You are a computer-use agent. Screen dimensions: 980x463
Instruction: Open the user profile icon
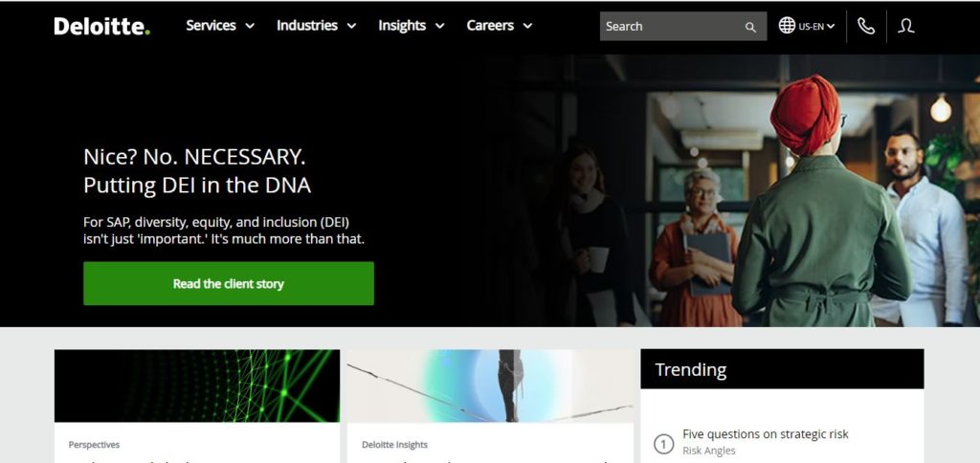pos(905,26)
